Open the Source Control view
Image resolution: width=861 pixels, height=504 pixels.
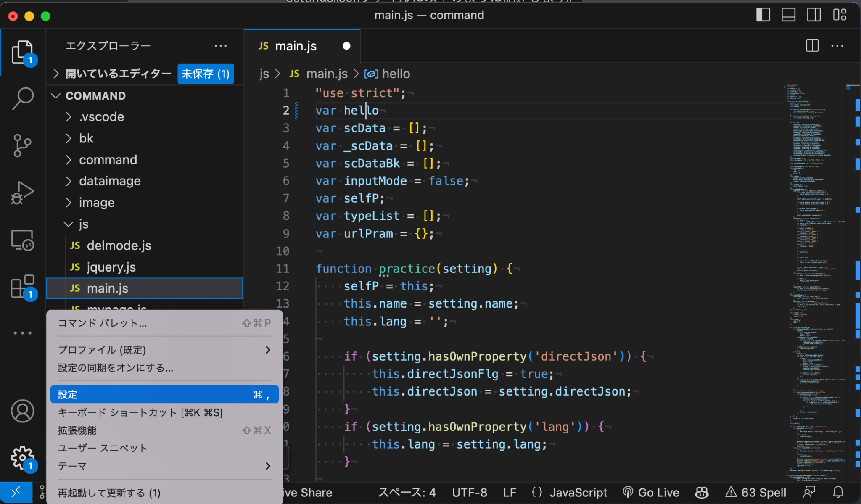pyautogui.click(x=22, y=146)
